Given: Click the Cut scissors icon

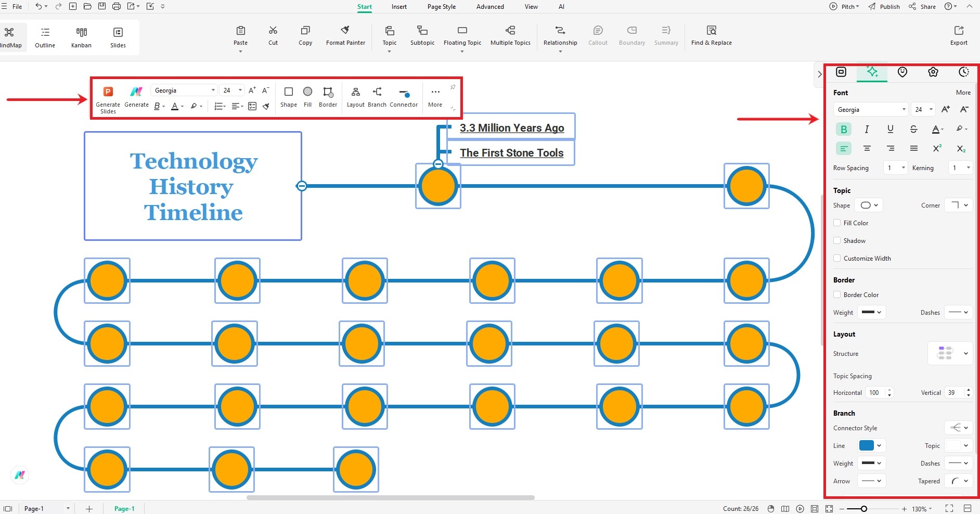Looking at the screenshot, I should (273, 31).
